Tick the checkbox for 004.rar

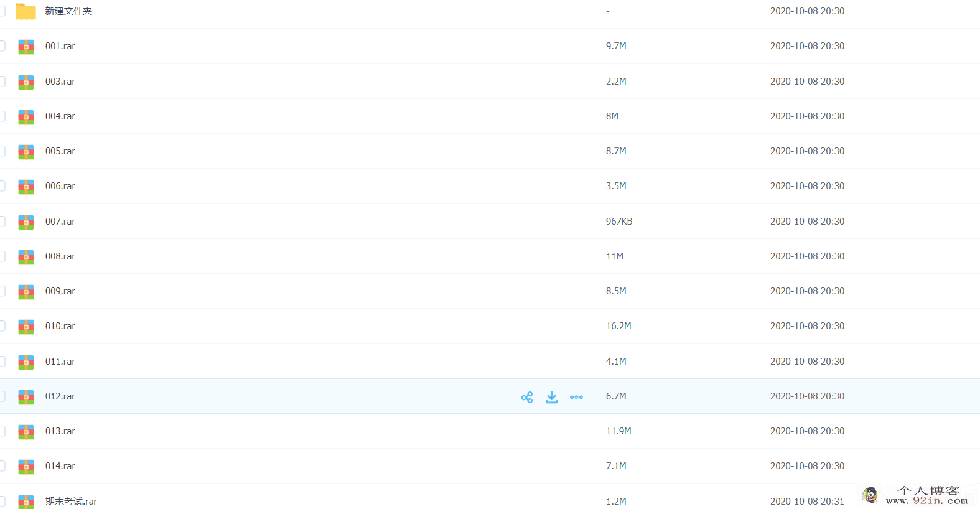[2, 116]
